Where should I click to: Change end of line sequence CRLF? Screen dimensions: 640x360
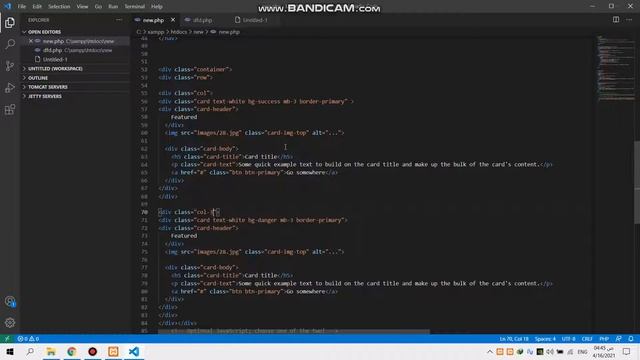click(587, 339)
